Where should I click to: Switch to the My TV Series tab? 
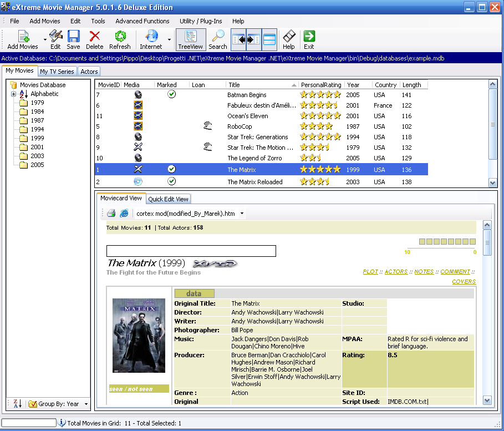(57, 72)
